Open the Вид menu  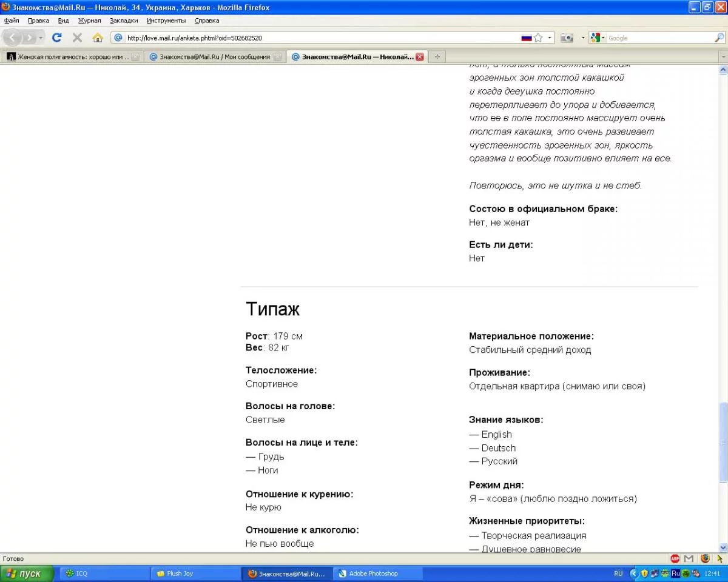click(x=64, y=21)
